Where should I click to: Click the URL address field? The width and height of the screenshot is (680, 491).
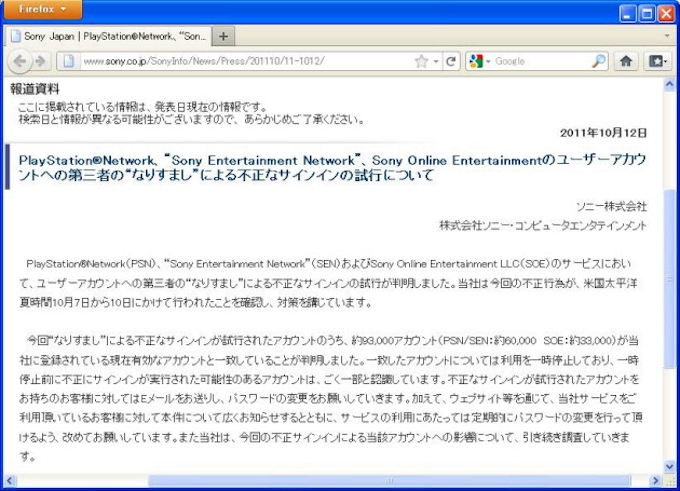point(240,61)
